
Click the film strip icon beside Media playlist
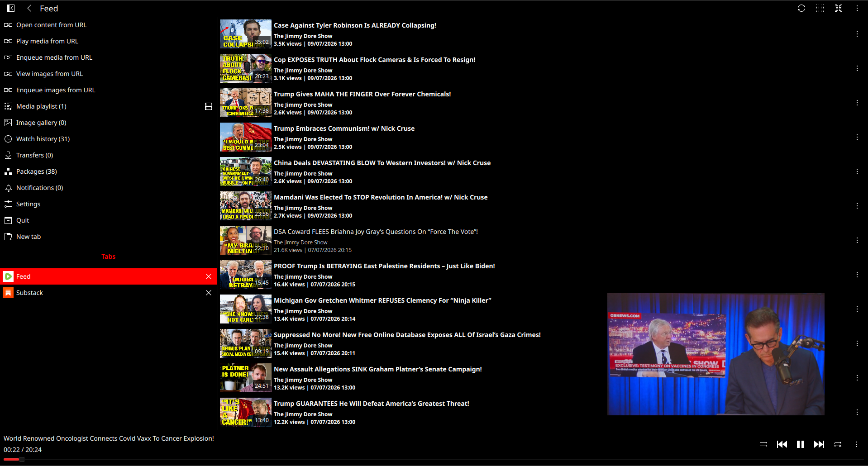click(209, 106)
